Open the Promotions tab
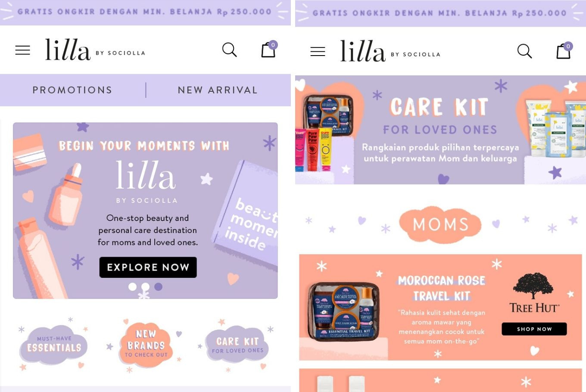 point(72,90)
